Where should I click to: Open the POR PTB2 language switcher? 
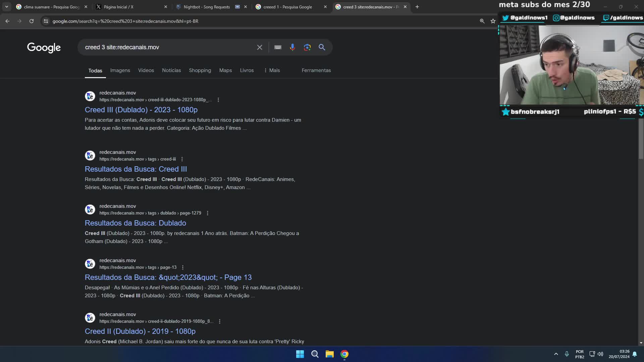point(580,354)
